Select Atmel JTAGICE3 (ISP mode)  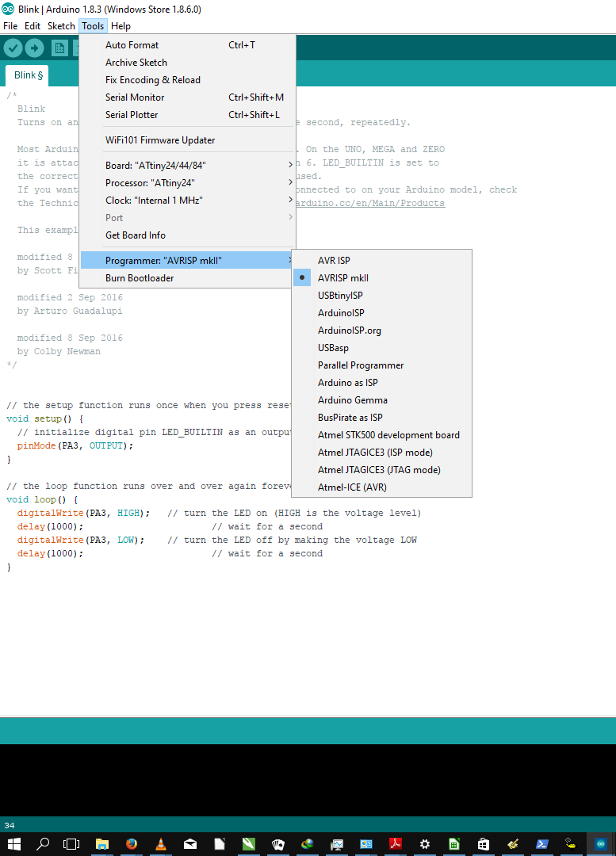pos(381,453)
